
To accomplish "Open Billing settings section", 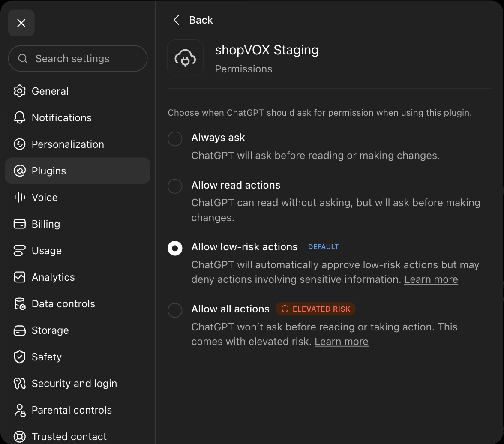I will pyautogui.click(x=78, y=224).
